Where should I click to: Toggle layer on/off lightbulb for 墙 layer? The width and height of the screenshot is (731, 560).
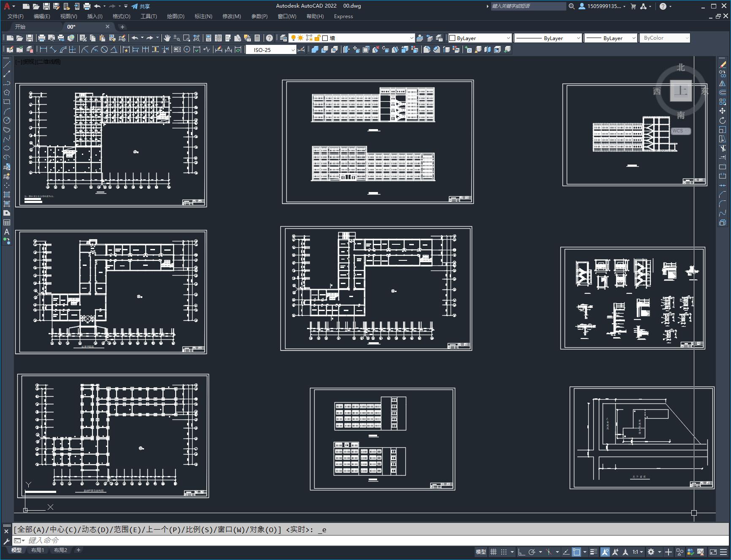tap(293, 38)
